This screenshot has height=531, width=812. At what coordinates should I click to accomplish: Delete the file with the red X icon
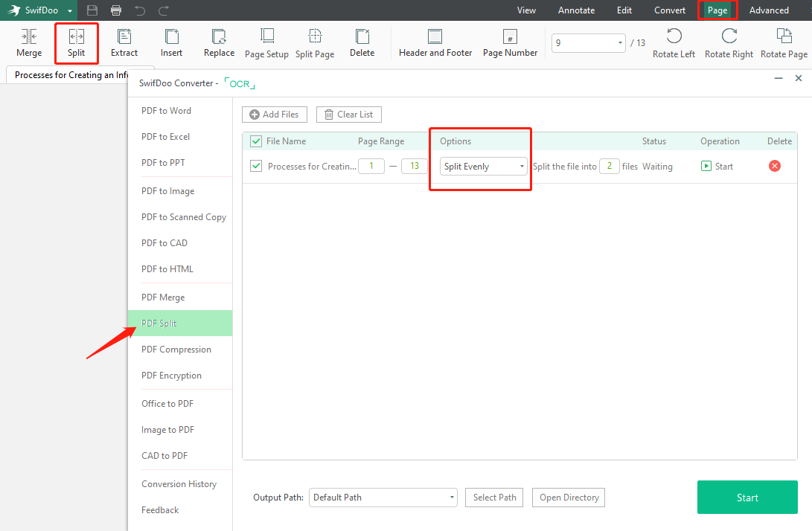tap(775, 166)
